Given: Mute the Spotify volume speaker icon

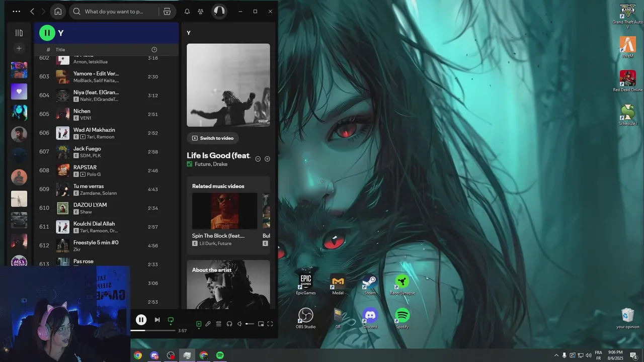Looking at the screenshot, I should point(239,324).
